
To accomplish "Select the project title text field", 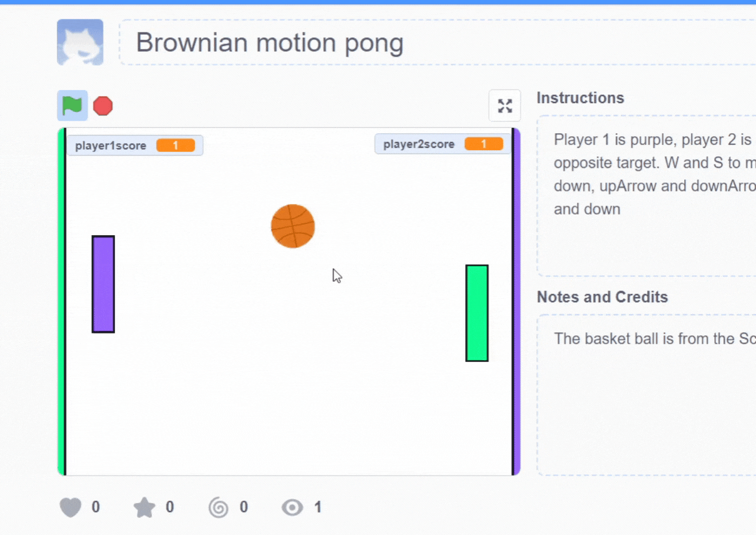I will [270, 42].
